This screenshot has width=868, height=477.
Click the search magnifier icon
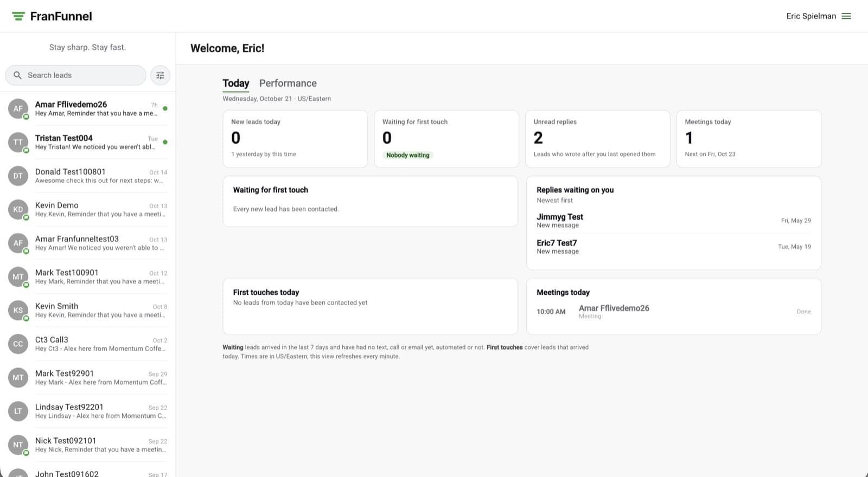(x=17, y=75)
